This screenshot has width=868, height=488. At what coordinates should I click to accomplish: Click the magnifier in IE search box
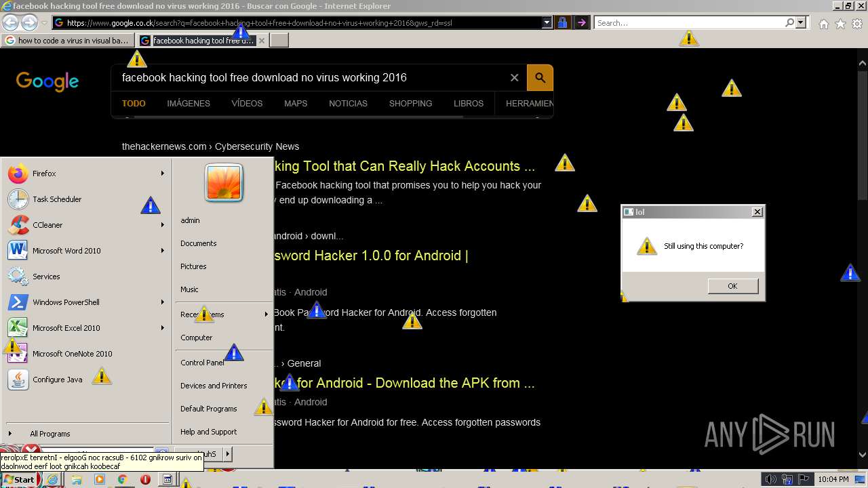tap(789, 23)
